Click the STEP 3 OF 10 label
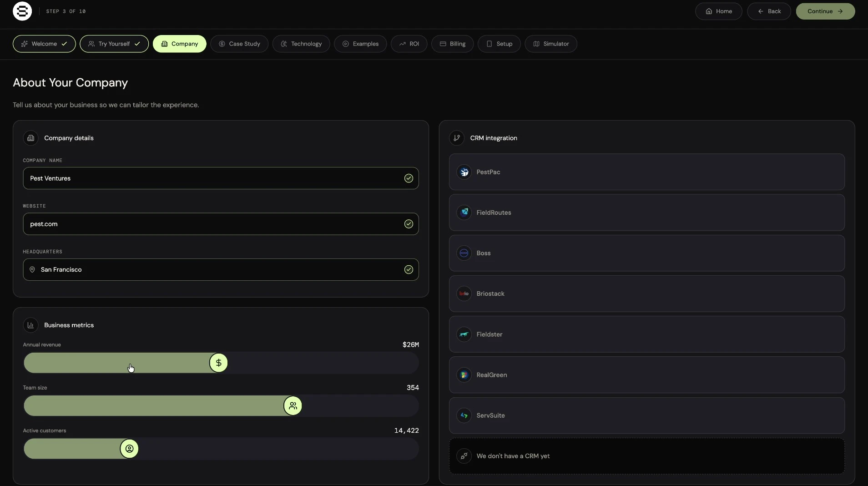Image resolution: width=868 pixels, height=486 pixels. point(66,11)
